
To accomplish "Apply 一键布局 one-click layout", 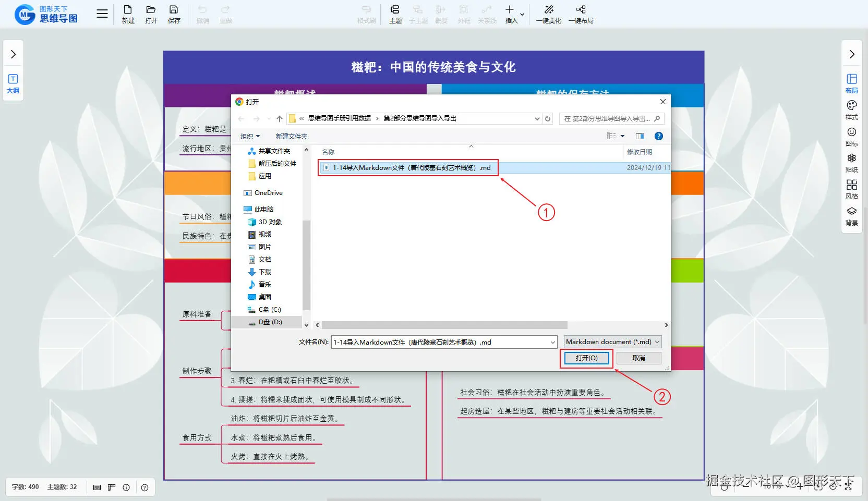I will pyautogui.click(x=581, y=14).
